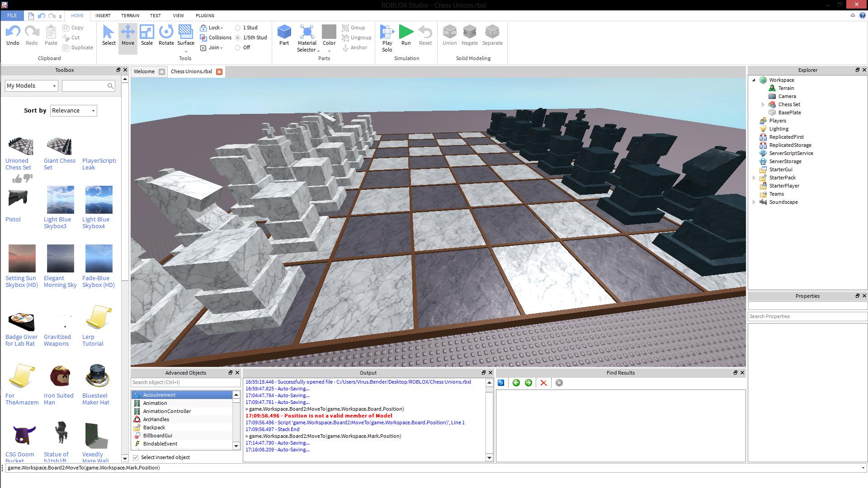Toggle Select inserted object checkbox
Viewport: 868px width, 488px height.
[x=136, y=457]
